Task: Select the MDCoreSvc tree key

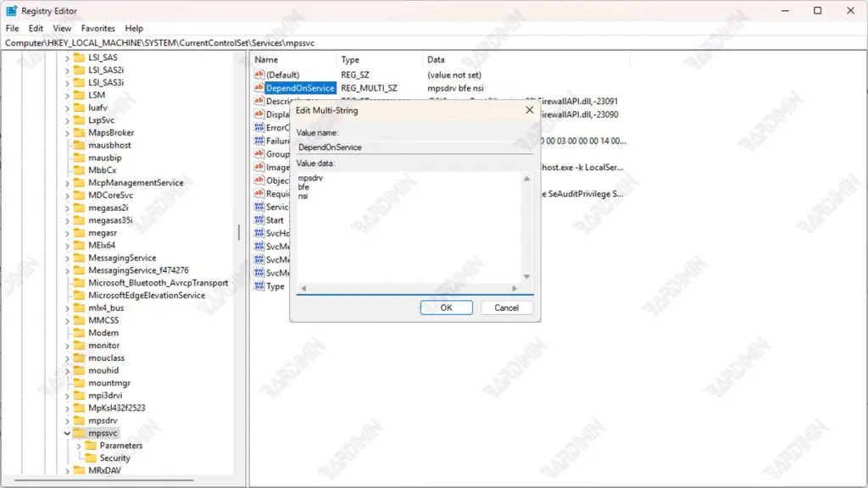Action: [x=111, y=196]
